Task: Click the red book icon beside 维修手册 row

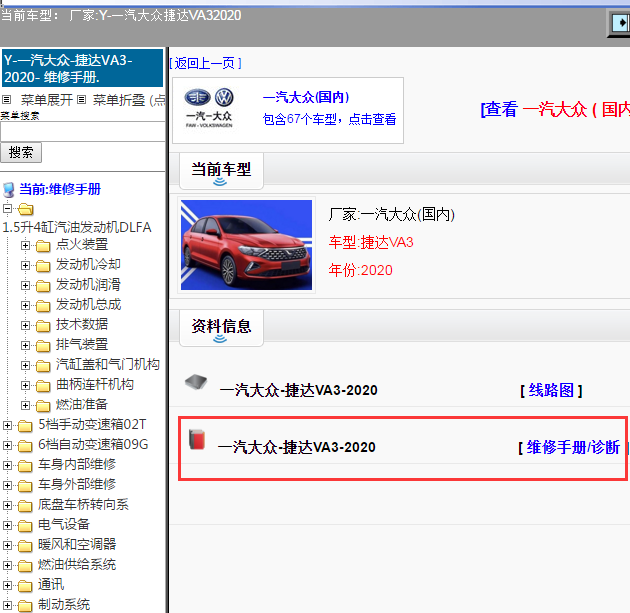Action: (197, 439)
